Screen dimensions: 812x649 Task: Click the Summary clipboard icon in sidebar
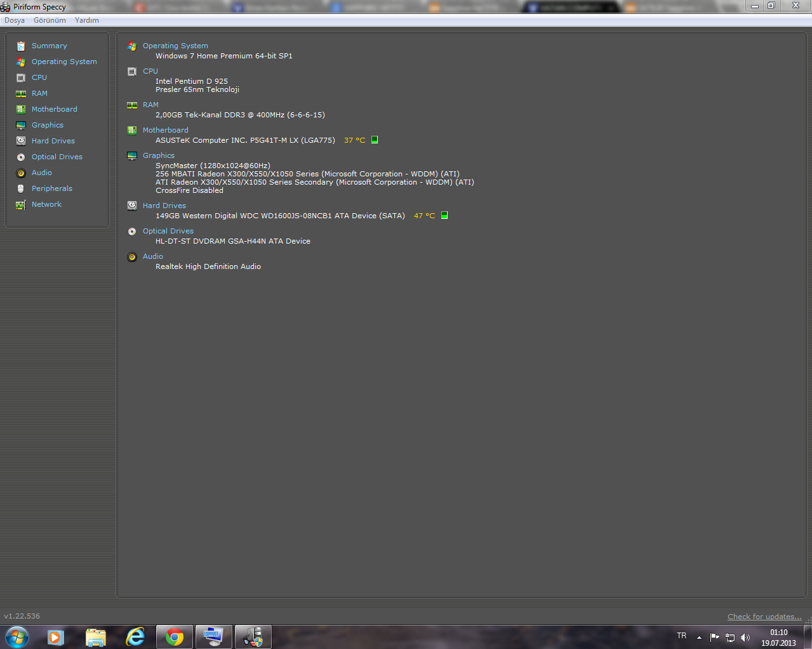coord(21,46)
